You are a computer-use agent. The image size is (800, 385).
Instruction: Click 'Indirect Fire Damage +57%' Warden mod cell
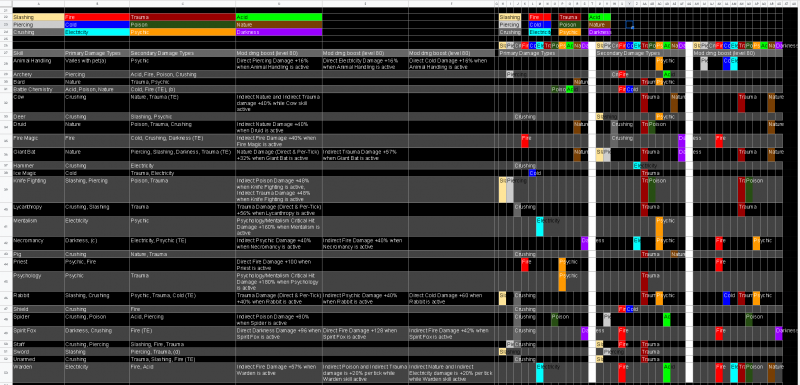click(279, 373)
